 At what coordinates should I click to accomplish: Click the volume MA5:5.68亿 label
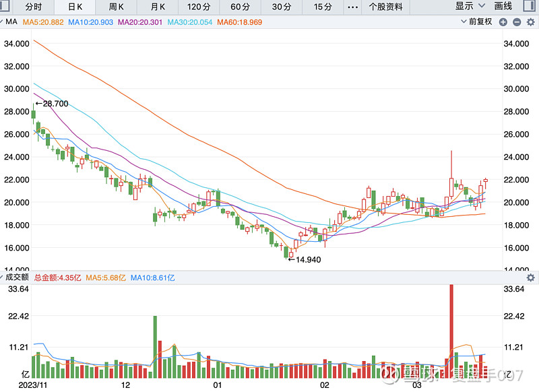pos(106,277)
